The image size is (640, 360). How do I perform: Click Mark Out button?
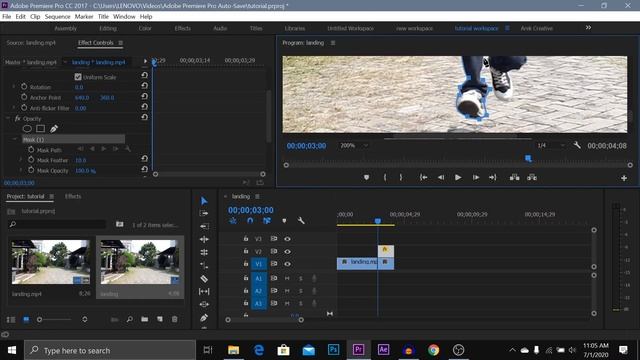coord(401,177)
